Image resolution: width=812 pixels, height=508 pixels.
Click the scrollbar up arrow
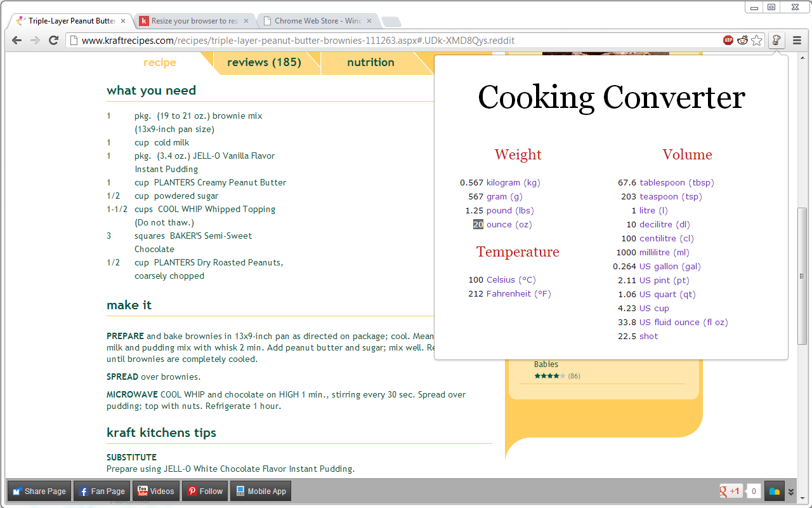pyautogui.click(x=802, y=58)
